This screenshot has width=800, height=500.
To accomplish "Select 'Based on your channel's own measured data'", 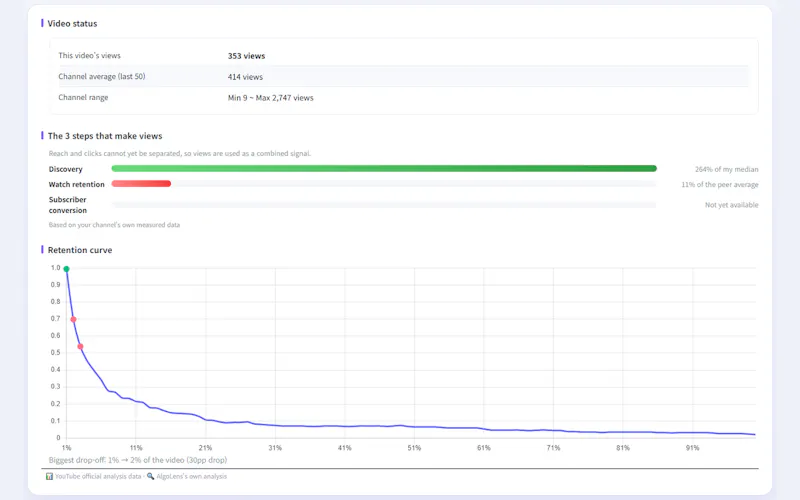I will click(114, 225).
